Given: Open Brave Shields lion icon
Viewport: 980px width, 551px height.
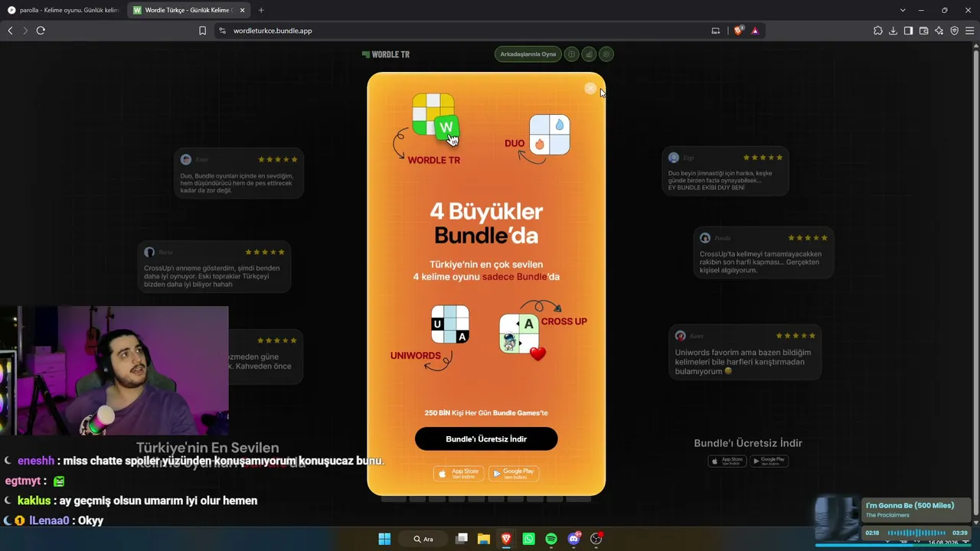Looking at the screenshot, I should point(738,31).
